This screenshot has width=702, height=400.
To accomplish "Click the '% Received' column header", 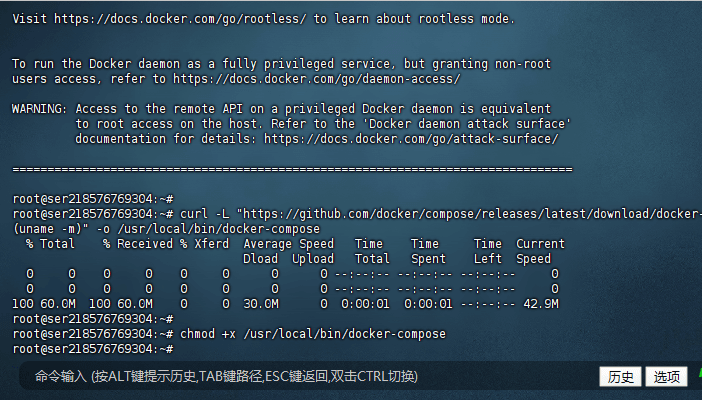I will tap(138, 244).
